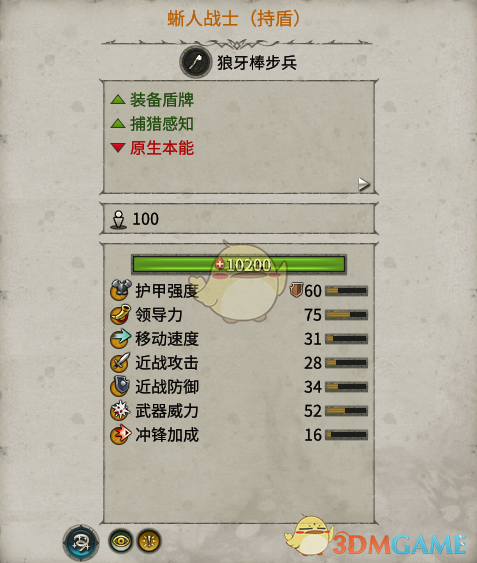Click the movement speed arrow icon

point(120,339)
